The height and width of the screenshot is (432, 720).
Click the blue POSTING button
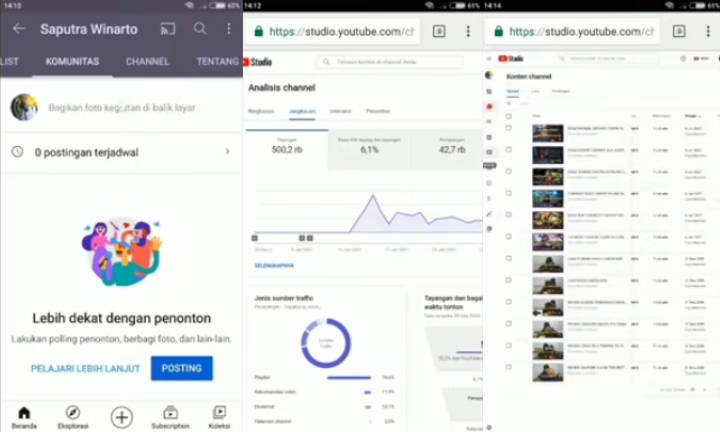pyautogui.click(x=181, y=368)
